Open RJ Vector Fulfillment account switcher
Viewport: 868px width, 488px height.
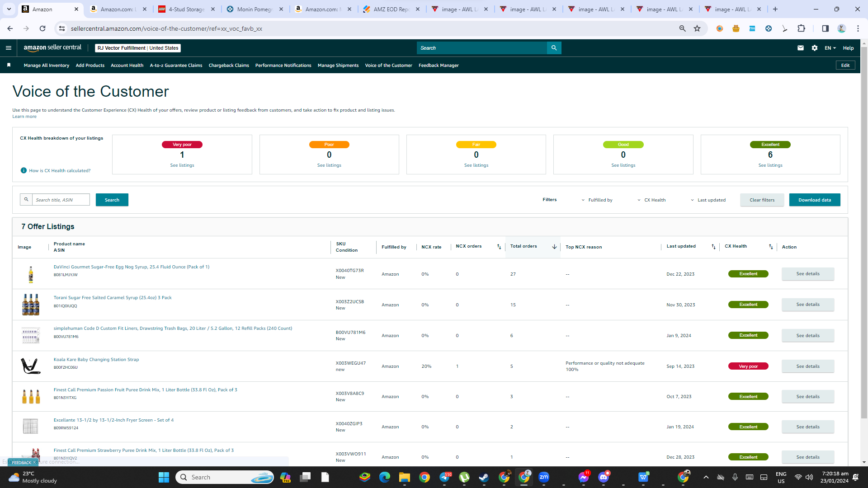138,48
